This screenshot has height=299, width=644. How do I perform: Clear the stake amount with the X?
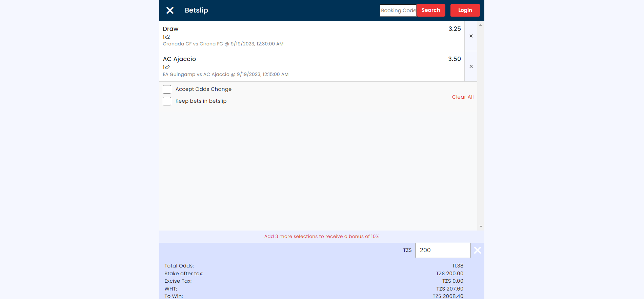[477, 250]
